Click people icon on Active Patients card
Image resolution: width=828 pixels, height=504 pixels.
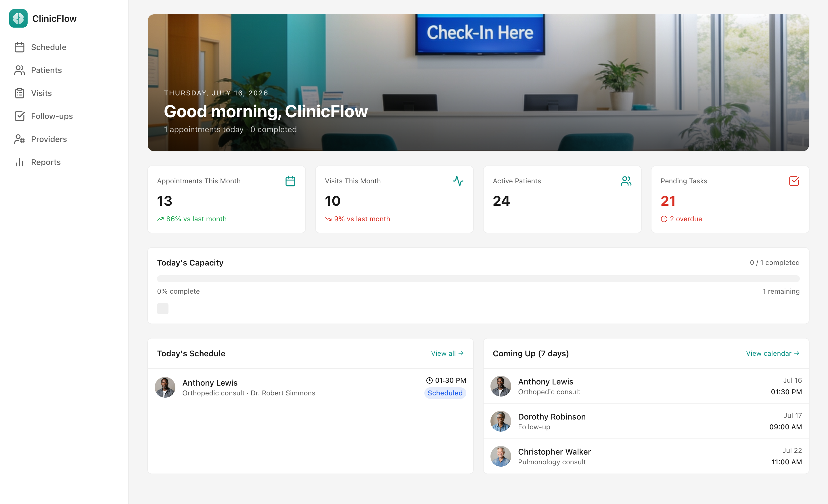point(626,181)
